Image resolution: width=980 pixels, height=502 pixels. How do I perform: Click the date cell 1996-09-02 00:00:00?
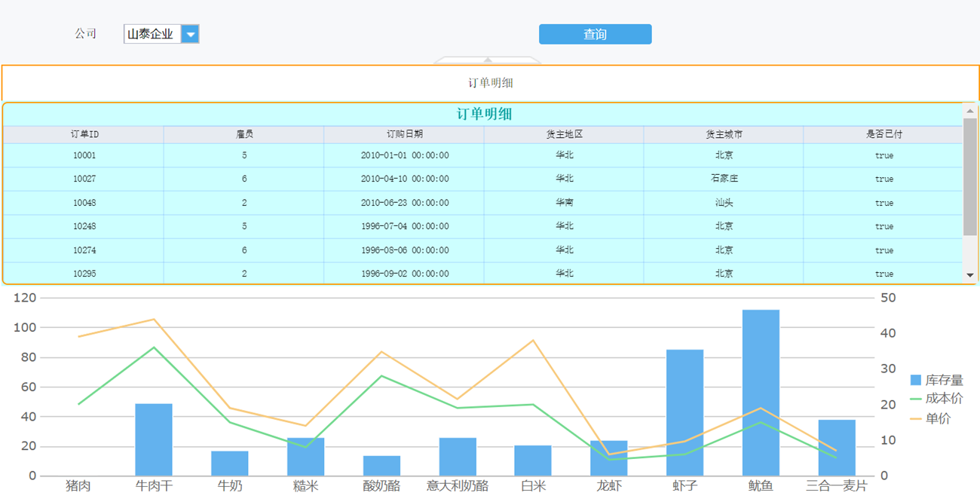405,274
